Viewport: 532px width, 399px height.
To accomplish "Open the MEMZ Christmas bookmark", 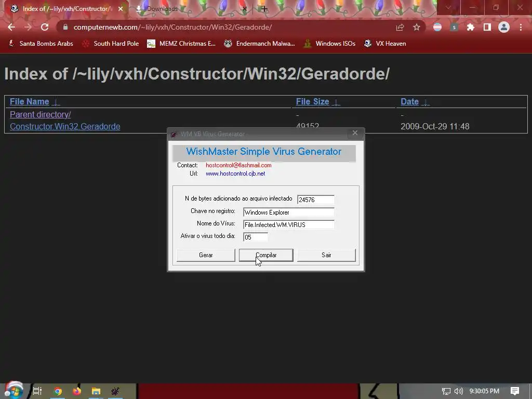I will (x=181, y=44).
